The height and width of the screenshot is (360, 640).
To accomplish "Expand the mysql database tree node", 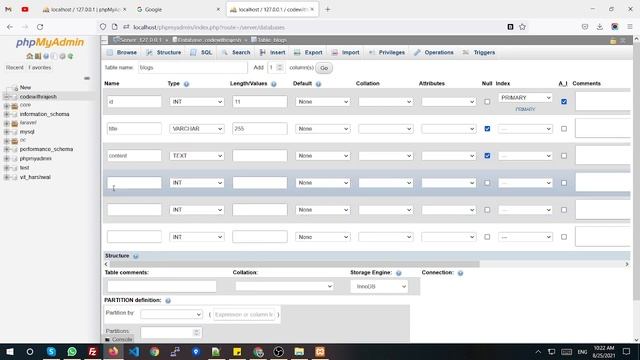I will click(6, 132).
